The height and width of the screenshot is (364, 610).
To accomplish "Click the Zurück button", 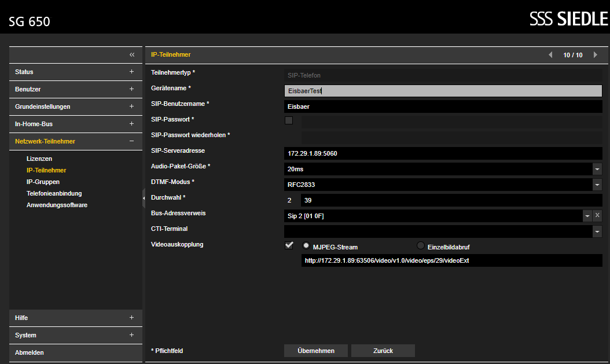I will 383,351.
